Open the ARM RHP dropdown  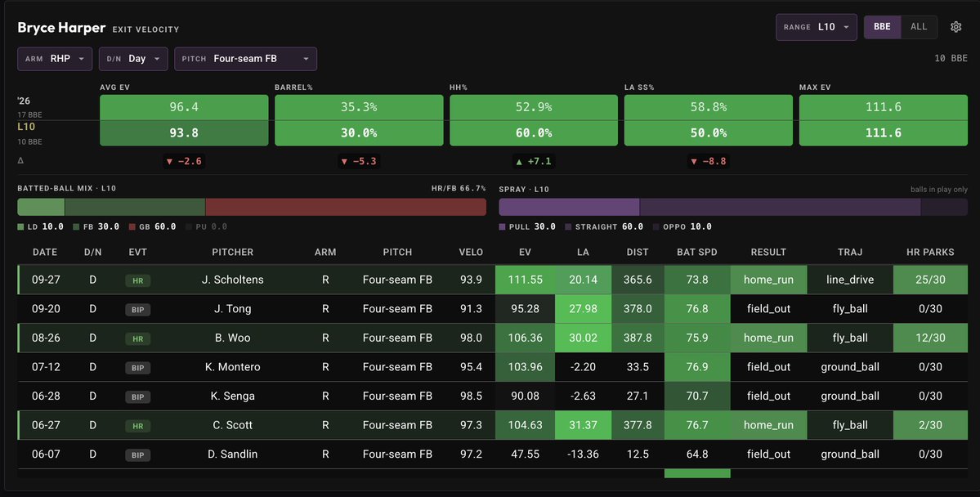(x=55, y=59)
